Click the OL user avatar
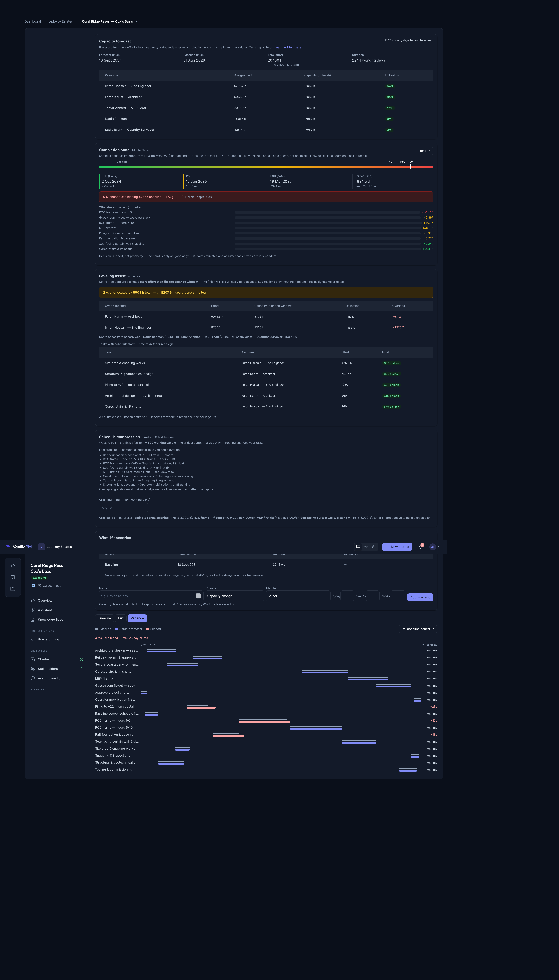This screenshot has height=980, width=559. 433,547
